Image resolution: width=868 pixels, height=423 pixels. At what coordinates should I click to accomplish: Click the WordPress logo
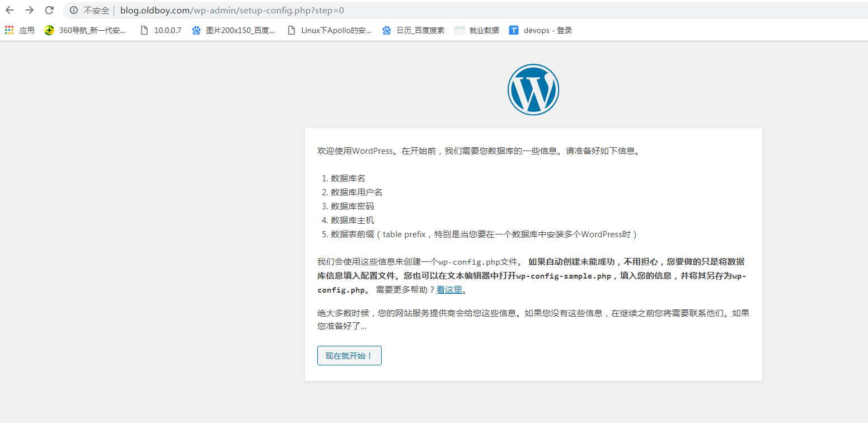click(533, 90)
